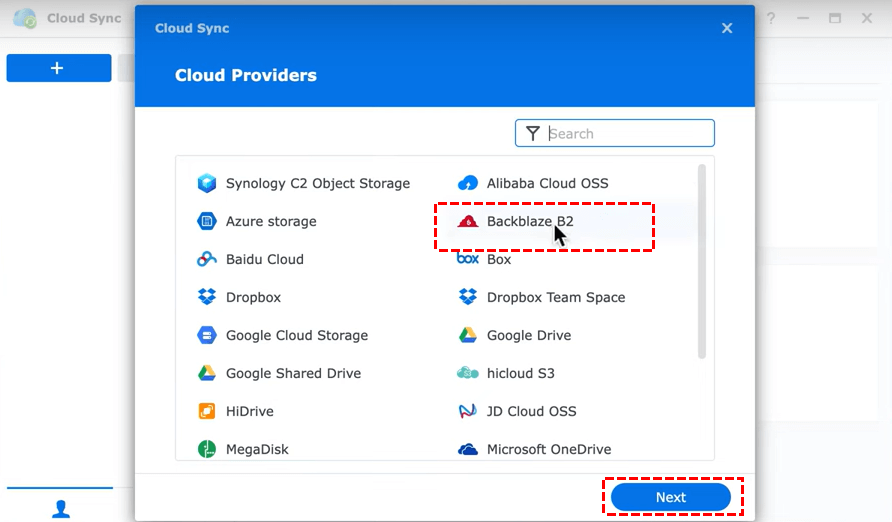Select the Microsoft OneDrive icon
Viewport: 892px width, 522px height.
(x=468, y=449)
